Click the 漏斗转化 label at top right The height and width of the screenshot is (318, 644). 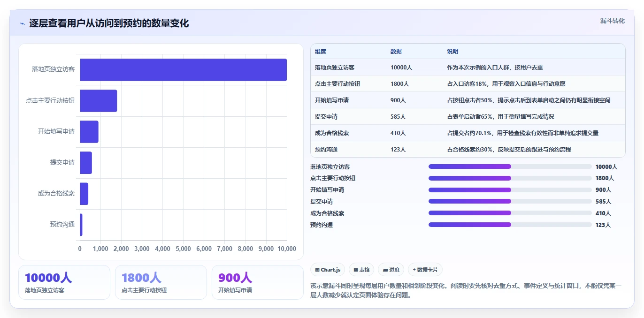point(613,21)
